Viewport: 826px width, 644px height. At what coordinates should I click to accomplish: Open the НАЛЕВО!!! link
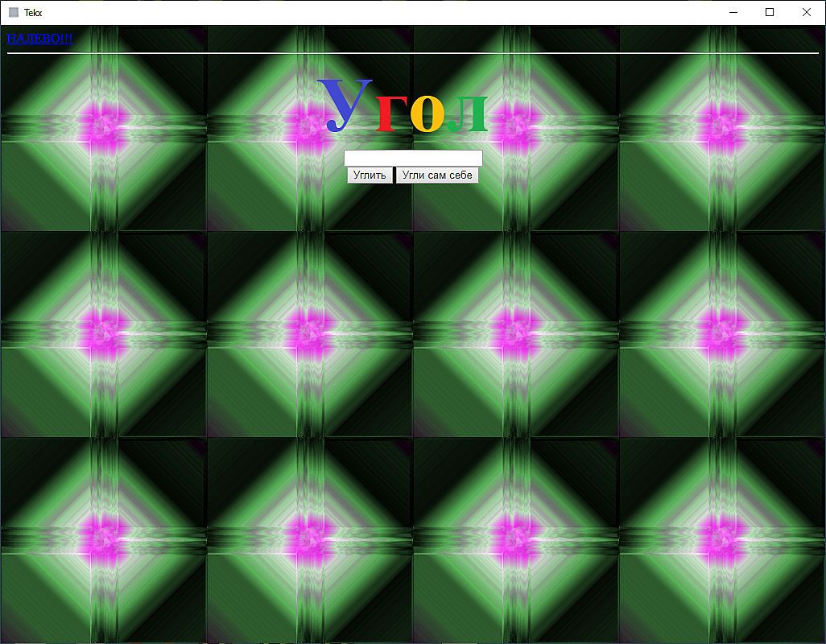click(40, 38)
